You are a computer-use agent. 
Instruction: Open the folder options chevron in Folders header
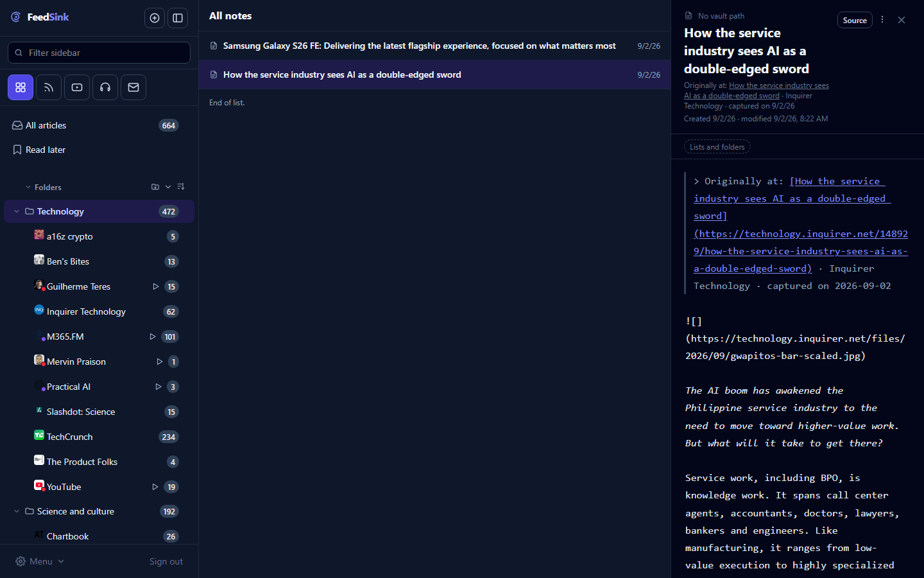point(168,187)
